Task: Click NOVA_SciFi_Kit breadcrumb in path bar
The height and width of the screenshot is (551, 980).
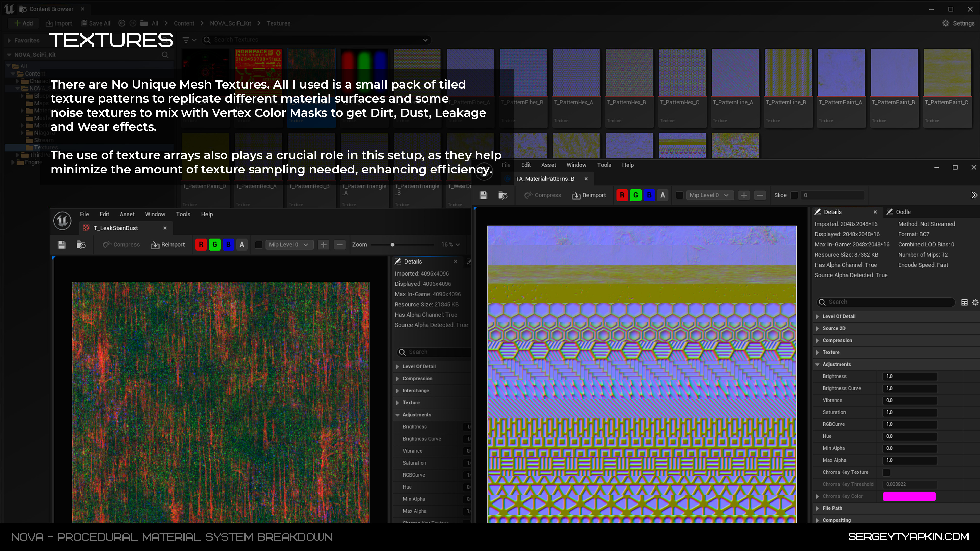Action: tap(230, 23)
